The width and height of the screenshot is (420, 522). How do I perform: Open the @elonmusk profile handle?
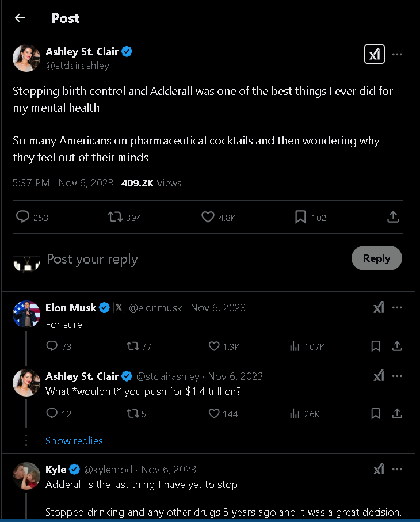(155, 308)
